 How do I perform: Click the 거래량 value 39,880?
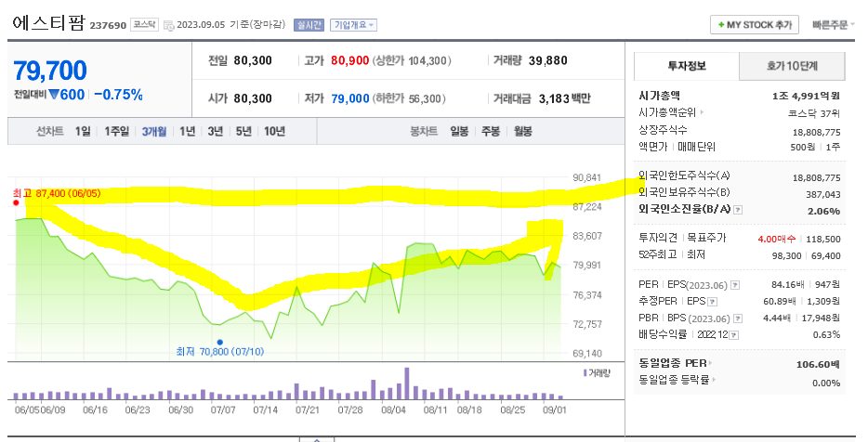(x=547, y=60)
